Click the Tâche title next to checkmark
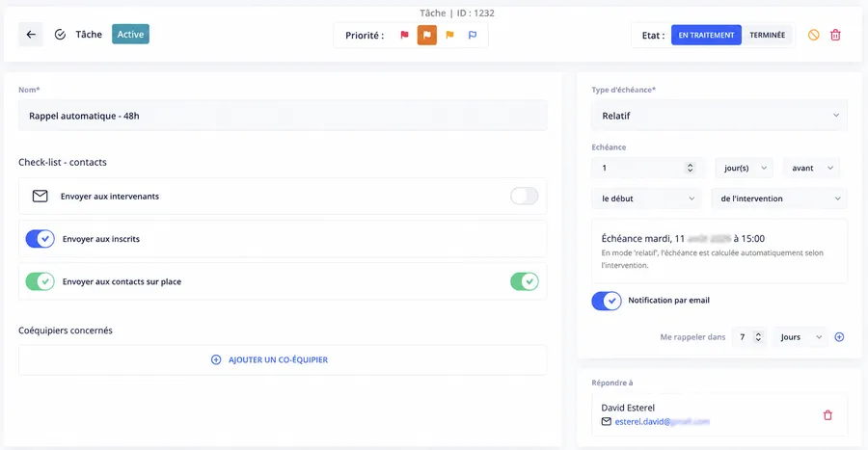The width and height of the screenshot is (868, 450). (x=89, y=35)
